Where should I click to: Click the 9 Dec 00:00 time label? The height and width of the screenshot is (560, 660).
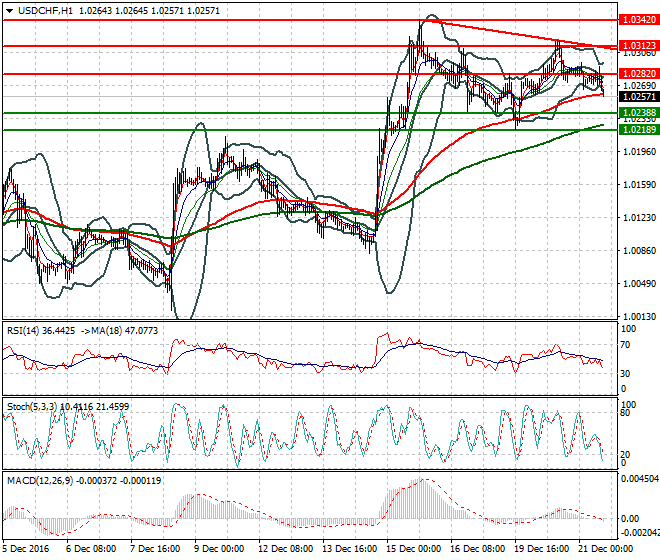219,549
